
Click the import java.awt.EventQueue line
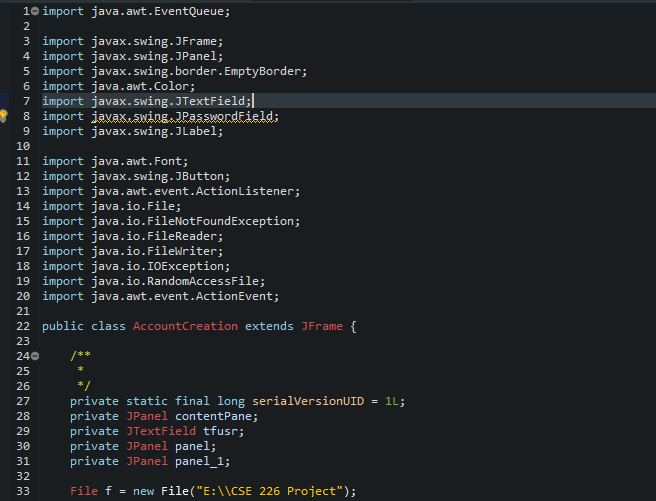pos(136,11)
